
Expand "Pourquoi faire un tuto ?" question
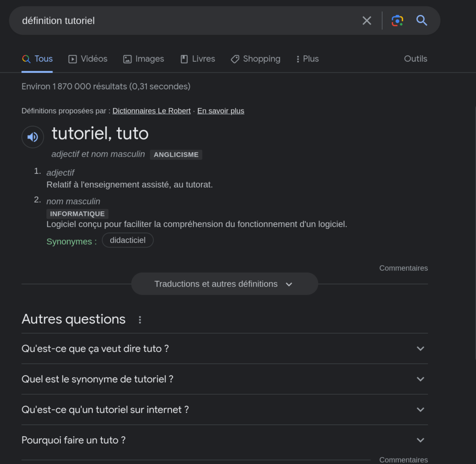click(225, 440)
